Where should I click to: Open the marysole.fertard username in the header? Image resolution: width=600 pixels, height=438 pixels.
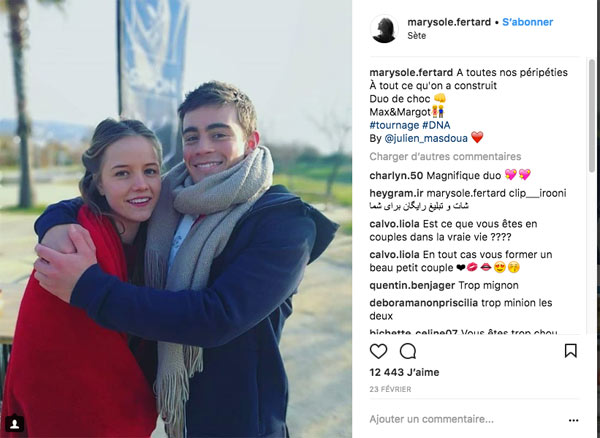449,22
